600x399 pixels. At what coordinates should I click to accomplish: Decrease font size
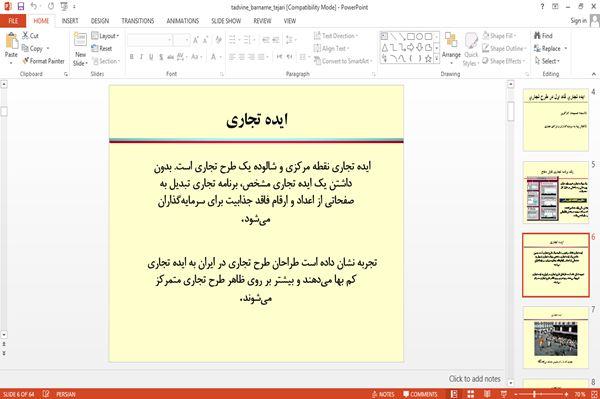(x=206, y=40)
